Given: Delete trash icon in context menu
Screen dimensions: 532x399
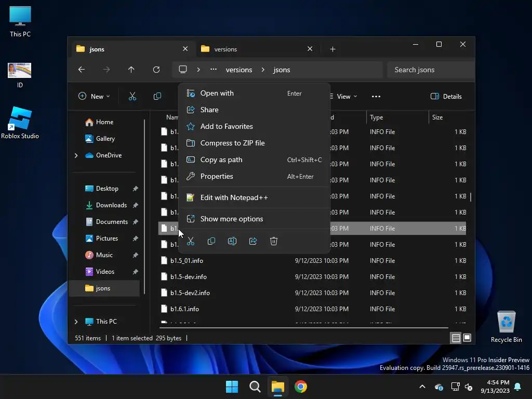Looking at the screenshot, I should 274,241.
